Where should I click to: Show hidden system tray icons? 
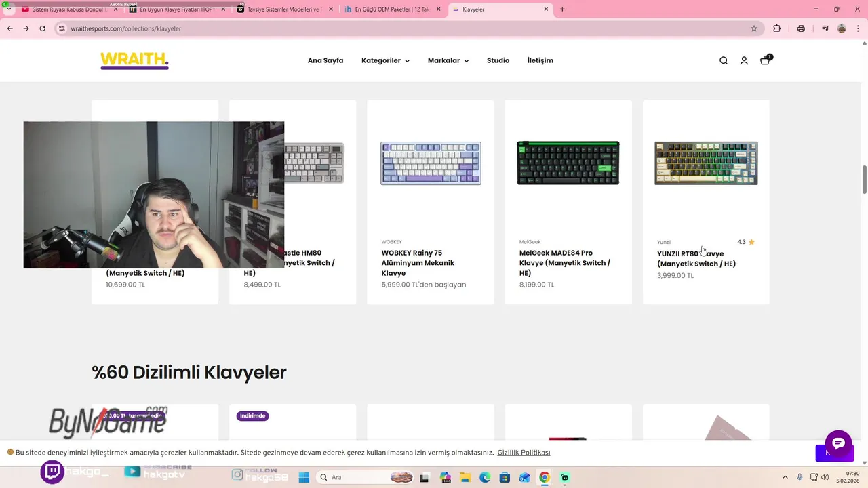click(x=785, y=477)
